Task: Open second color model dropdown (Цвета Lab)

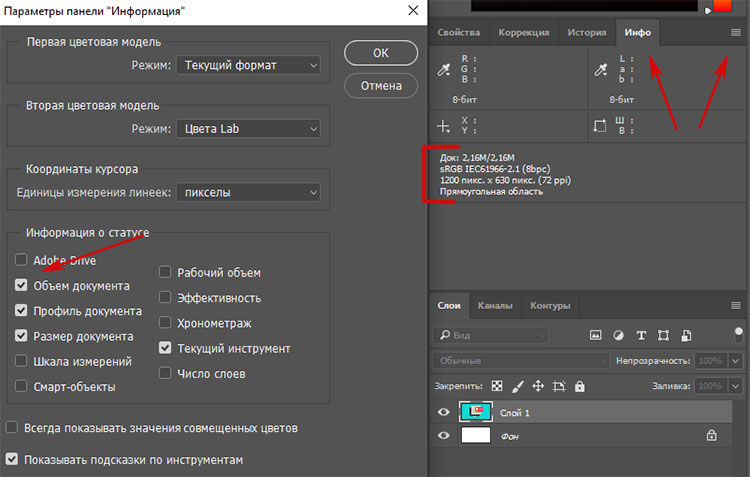Action: click(248, 129)
